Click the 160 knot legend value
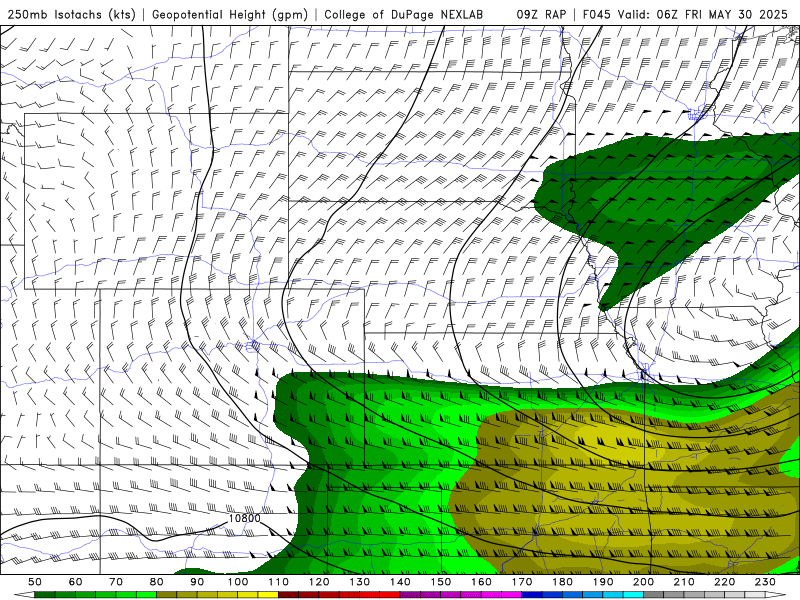The width and height of the screenshot is (800, 600). pos(481,582)
